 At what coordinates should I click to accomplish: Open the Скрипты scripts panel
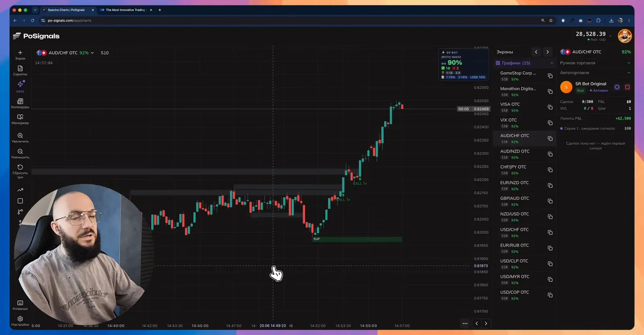pos(20,70)
